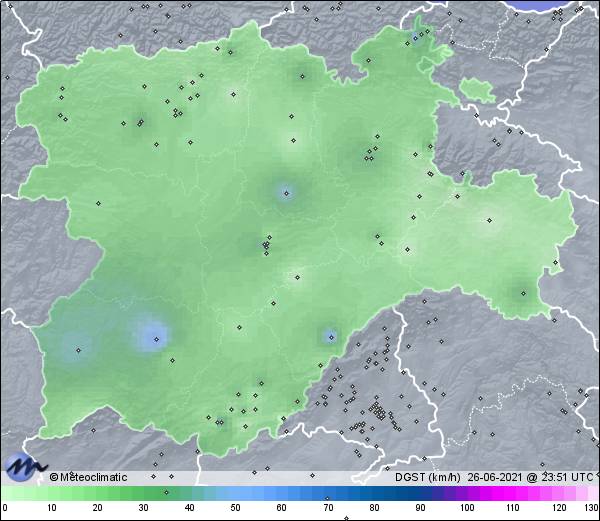This screenshot has width=600, height=521.
Task: Pick the light green swatch above 10
Action: [x=52, y=493]
